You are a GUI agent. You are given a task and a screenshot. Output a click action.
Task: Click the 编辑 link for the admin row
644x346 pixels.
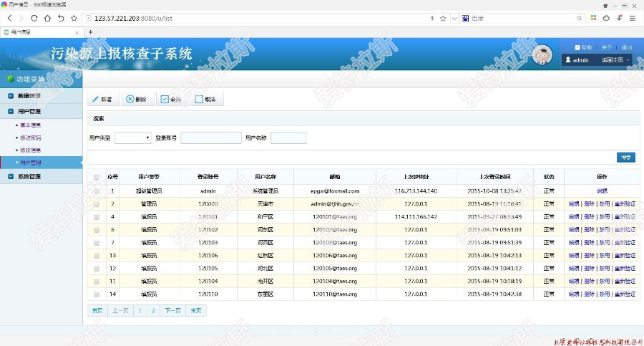point(602,191)
